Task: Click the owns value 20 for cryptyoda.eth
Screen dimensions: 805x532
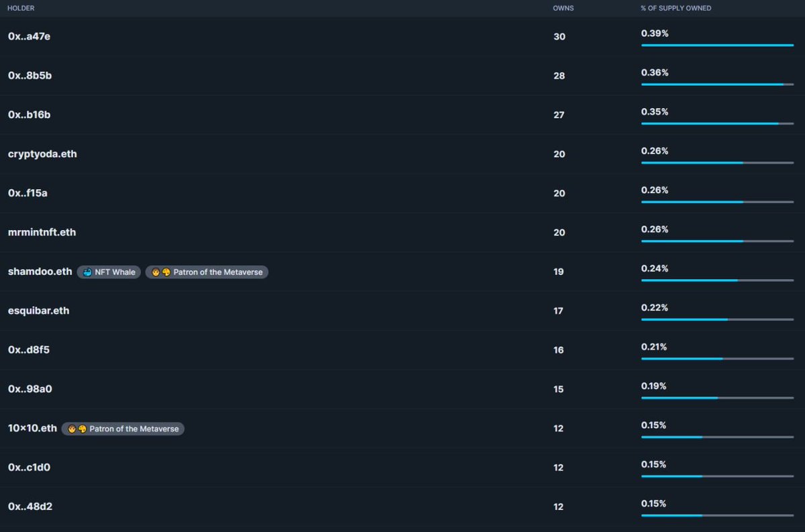Action: (x=559, y=154)
